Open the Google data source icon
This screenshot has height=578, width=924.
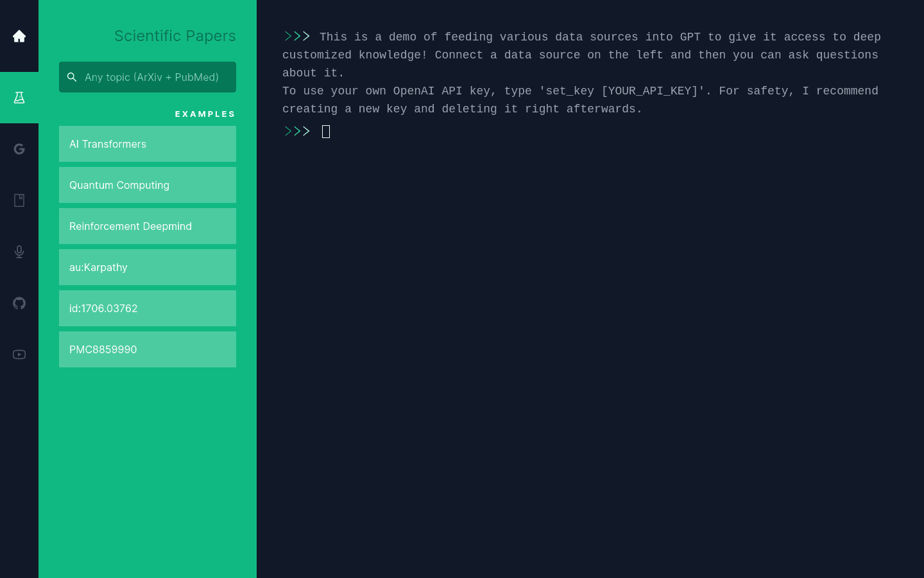(x=19, y=149)
